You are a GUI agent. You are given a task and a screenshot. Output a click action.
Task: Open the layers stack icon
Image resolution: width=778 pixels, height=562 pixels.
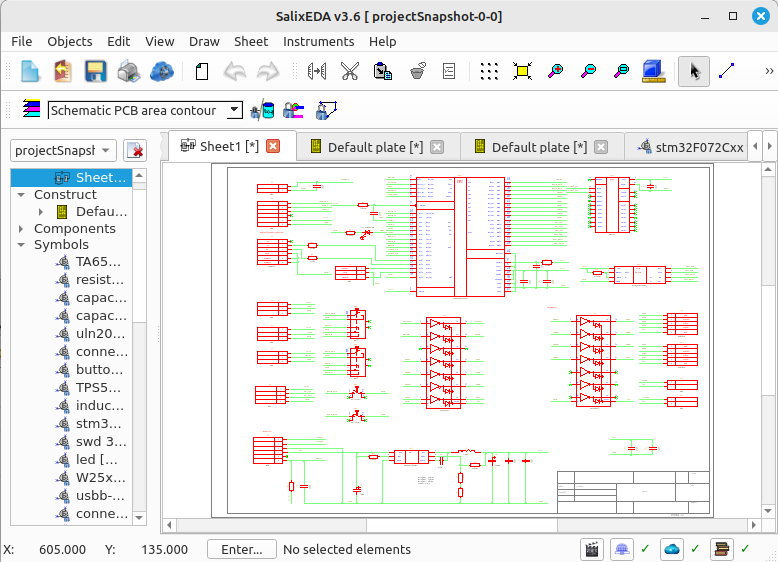coord(32,109)
